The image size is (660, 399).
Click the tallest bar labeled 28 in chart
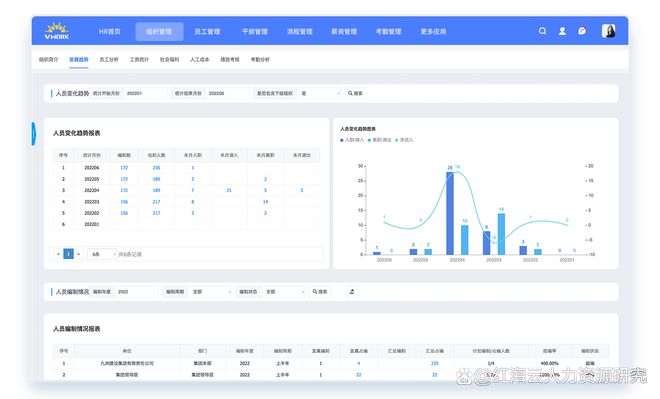click(x=450, y=213)
